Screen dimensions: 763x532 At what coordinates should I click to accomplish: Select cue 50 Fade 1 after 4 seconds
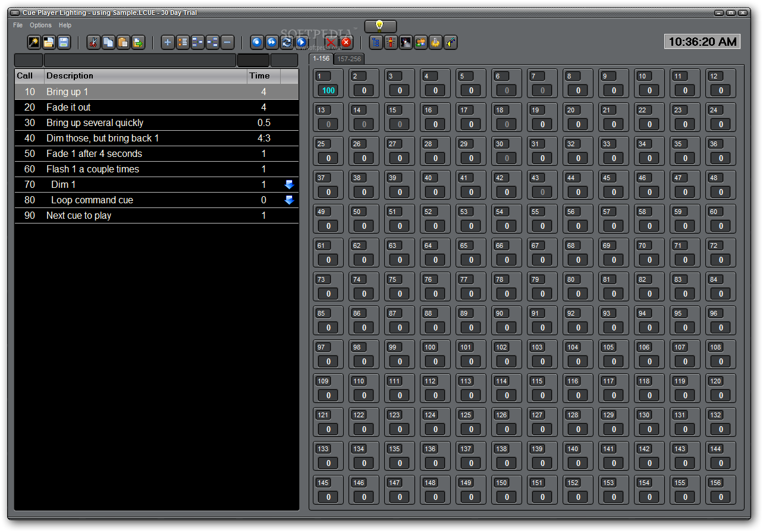pos(156,153)
